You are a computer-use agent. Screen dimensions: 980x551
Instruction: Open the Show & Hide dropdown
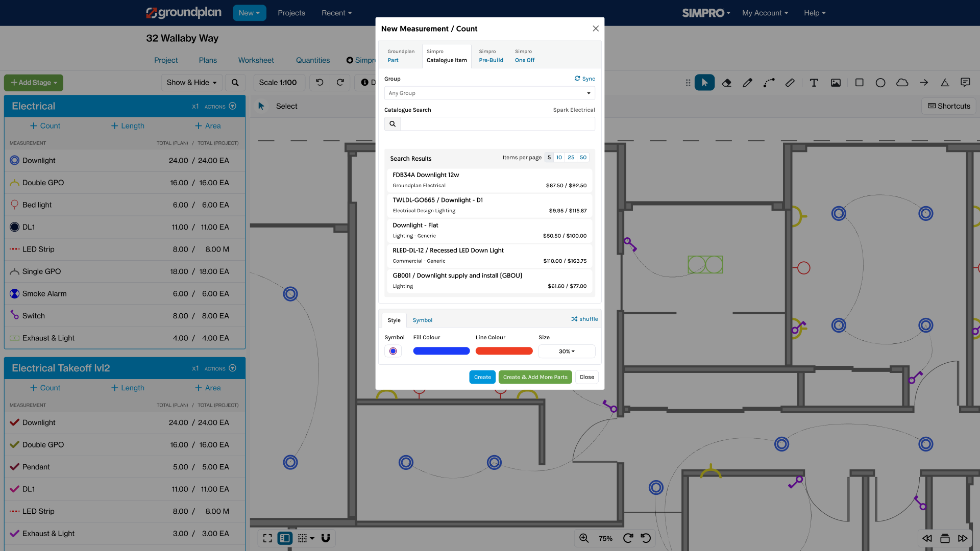[191, 83]
